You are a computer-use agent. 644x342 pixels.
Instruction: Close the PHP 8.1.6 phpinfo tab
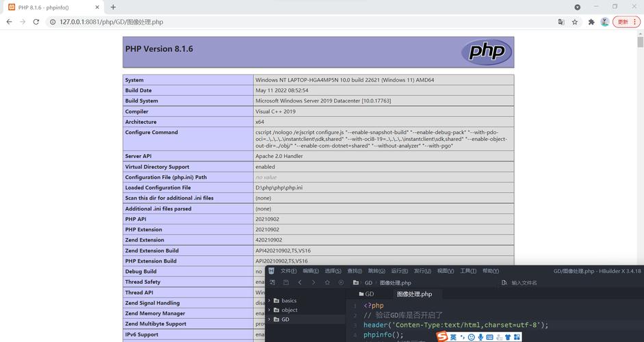click(97, 7)
